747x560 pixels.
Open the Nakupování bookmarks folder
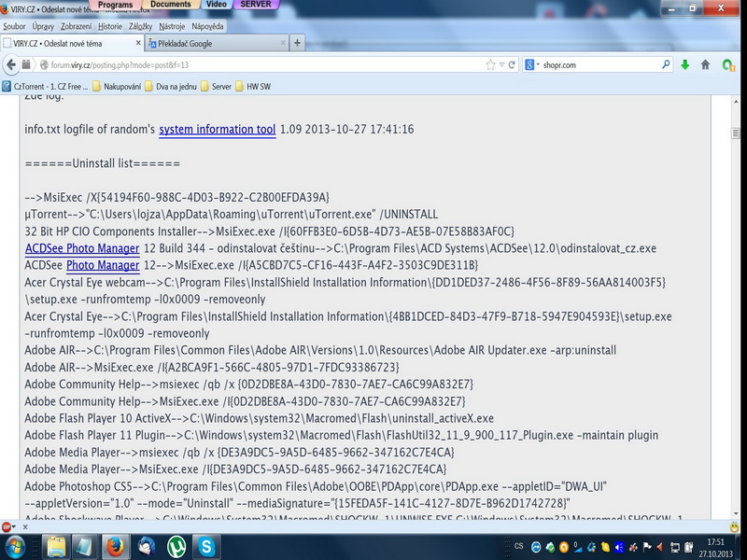[x=123, y=87]
